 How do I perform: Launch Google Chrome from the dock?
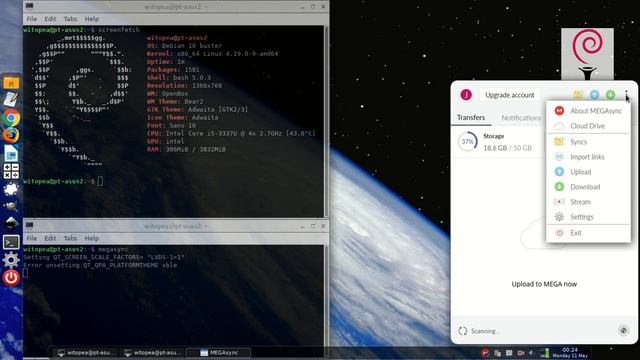11,118
